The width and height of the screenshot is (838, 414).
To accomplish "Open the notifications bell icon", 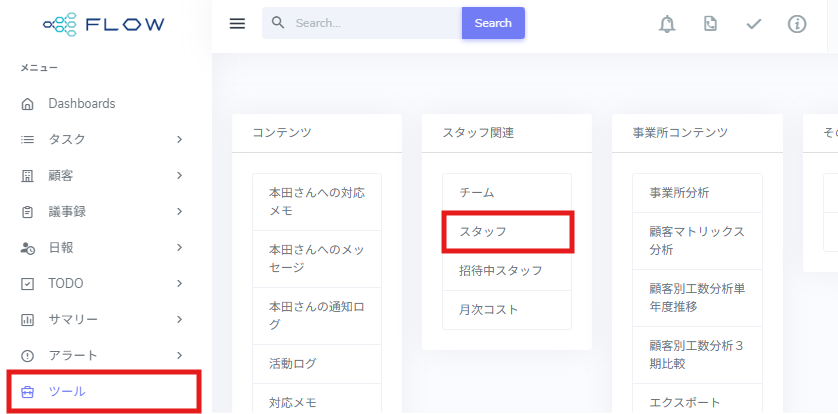I will click(667, 24).
